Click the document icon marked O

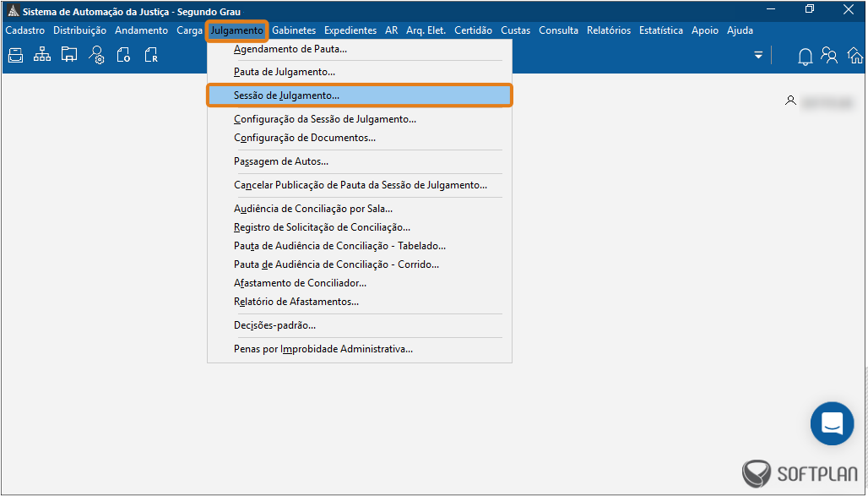[123, 56]
